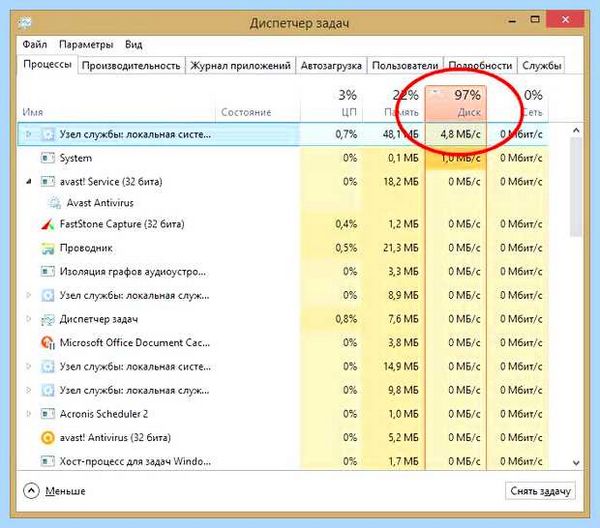Viewport: 600px width, 528px height.
Task: Expand the service host row using 14,9 МБ
Action: 28,367
